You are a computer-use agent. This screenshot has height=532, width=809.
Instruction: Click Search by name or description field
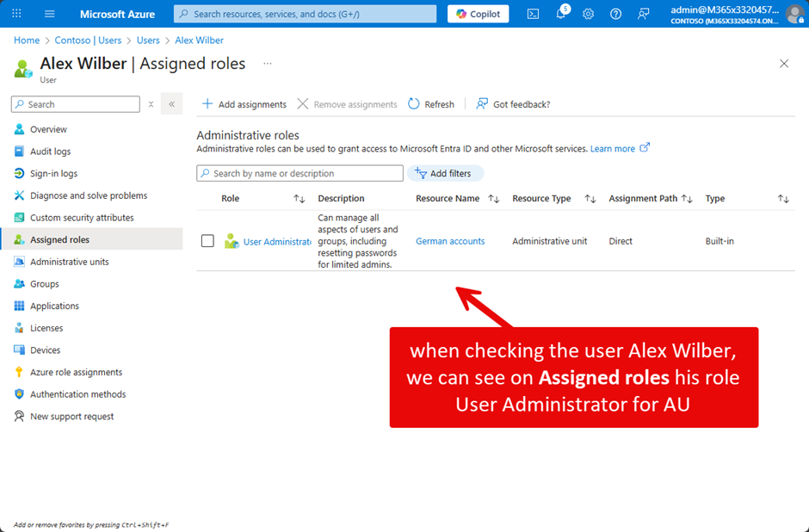click(300, 173)
